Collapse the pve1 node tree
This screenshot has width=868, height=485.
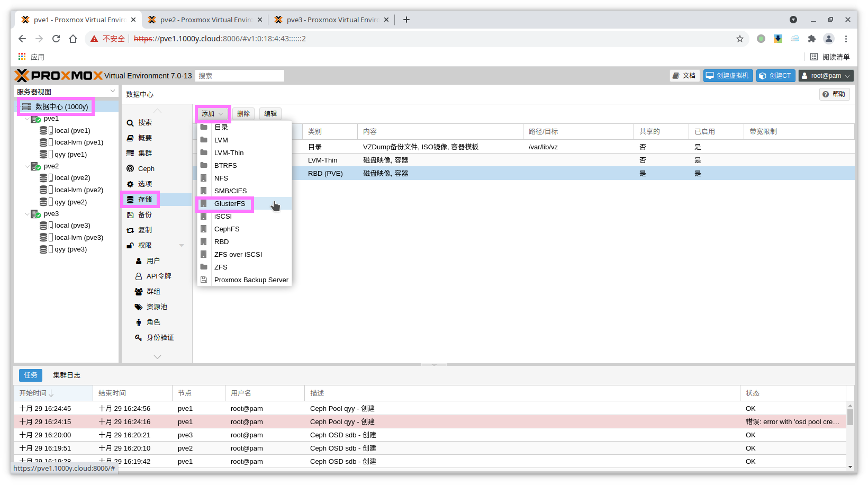[28, 119]
